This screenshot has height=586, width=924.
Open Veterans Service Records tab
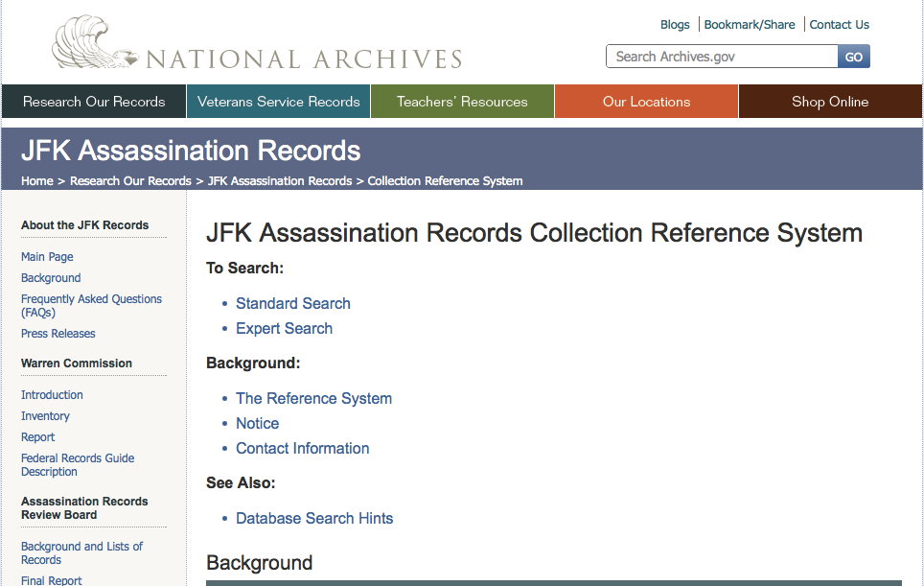click(278, 102)
